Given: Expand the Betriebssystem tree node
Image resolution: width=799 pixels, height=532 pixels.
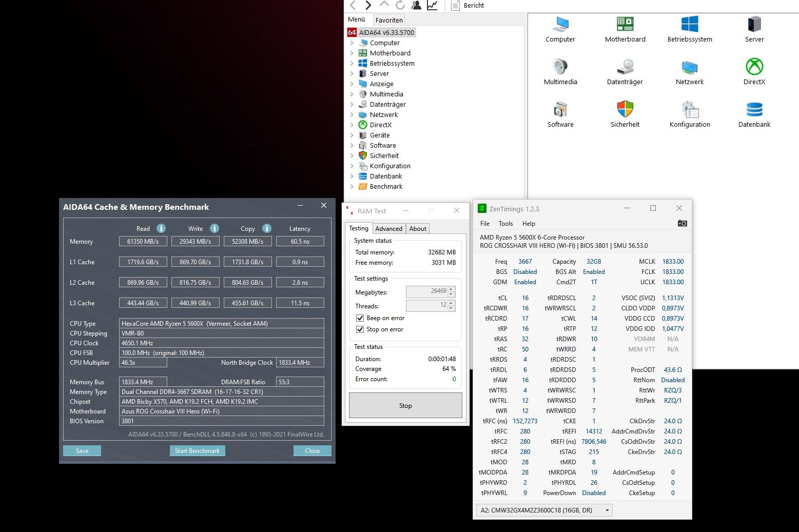Looking at the screenshot, I should click(352, 63).
